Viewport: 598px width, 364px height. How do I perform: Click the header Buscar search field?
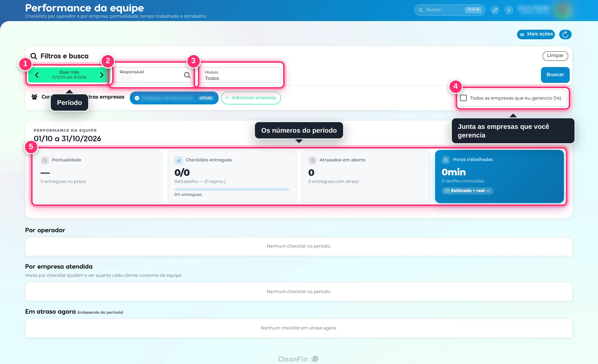(x=449, y=10)
